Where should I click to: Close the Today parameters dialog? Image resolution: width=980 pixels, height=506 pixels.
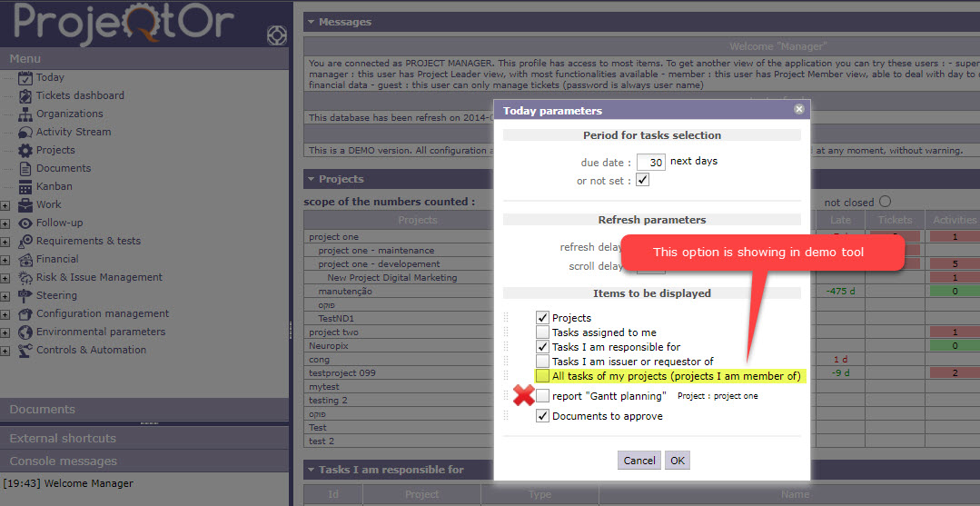coord(799,109)
